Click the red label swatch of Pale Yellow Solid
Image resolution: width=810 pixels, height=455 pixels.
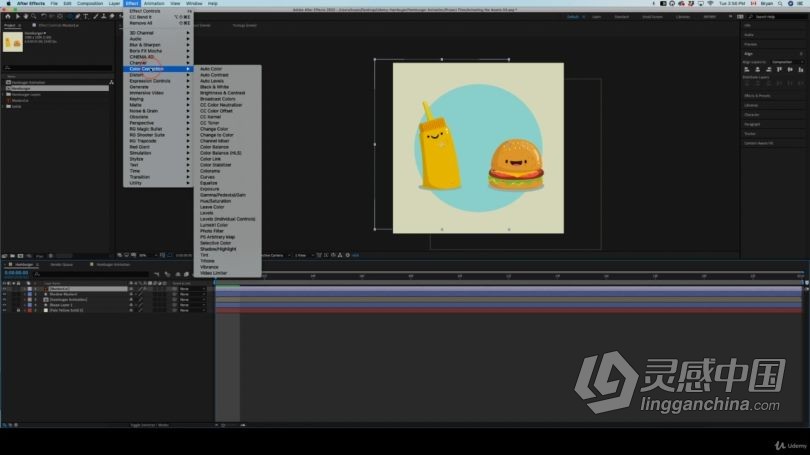(29, 310)
